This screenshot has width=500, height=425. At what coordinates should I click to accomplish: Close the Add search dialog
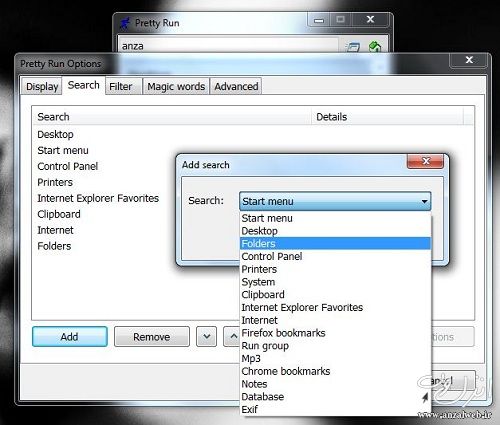point(425,161)
